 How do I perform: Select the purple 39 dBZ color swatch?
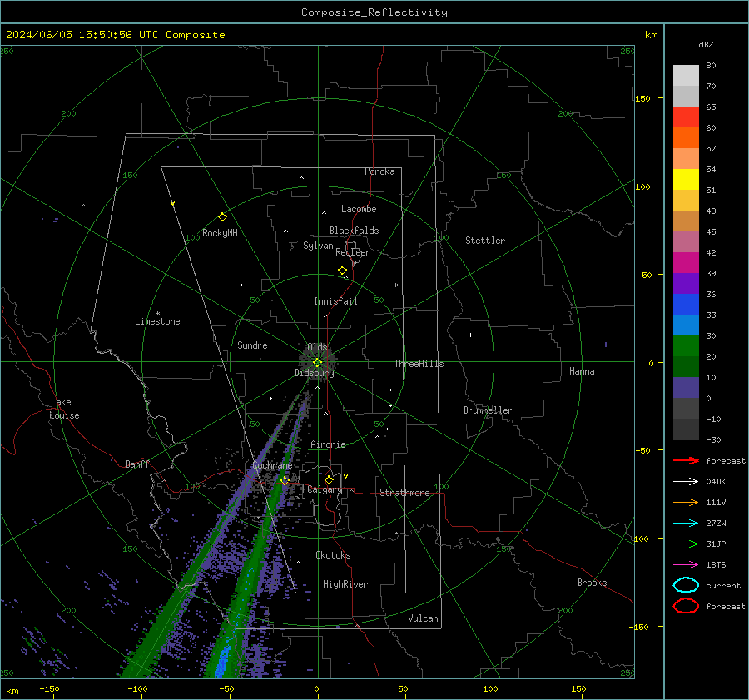pyautogui.click(x=686, y=283)
